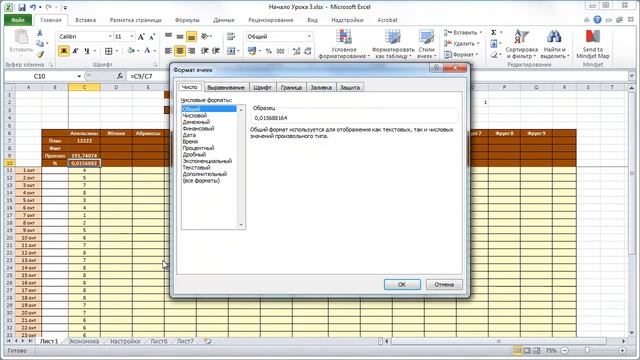This screenshot has width=640, height=360.
Task: Open the Customize Quick Access Toolbar dropdown
Action: (65, 7)
